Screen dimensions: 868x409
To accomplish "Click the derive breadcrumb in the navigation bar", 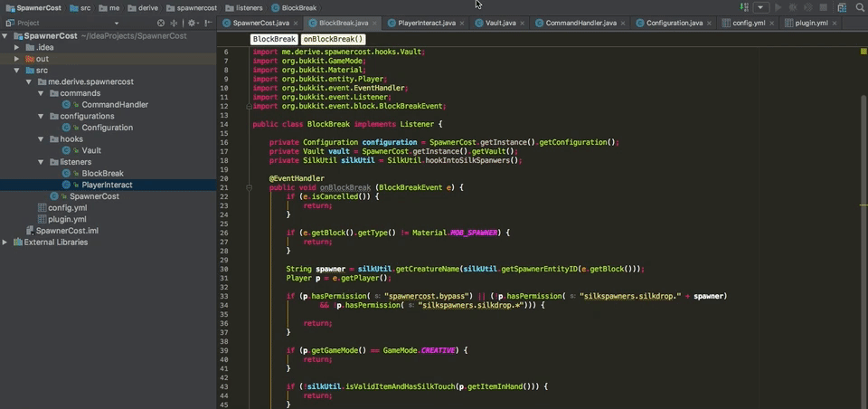I will coord(145,8).
